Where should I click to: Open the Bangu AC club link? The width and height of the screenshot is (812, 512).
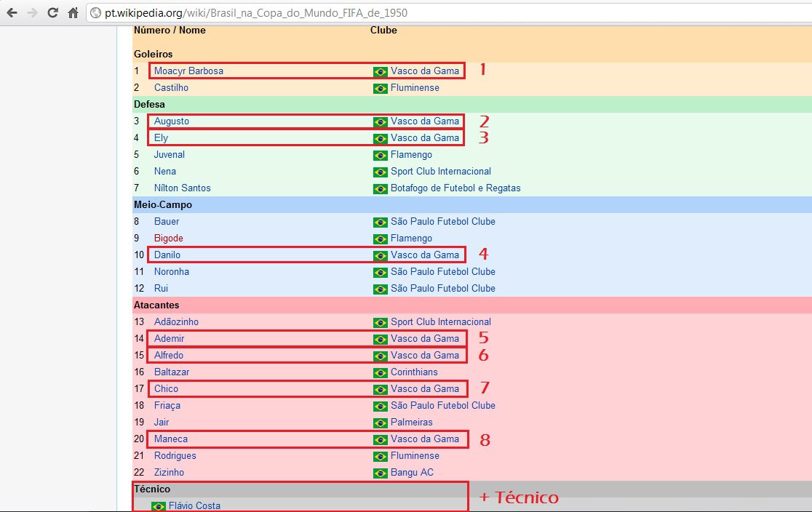pos(413,472)
